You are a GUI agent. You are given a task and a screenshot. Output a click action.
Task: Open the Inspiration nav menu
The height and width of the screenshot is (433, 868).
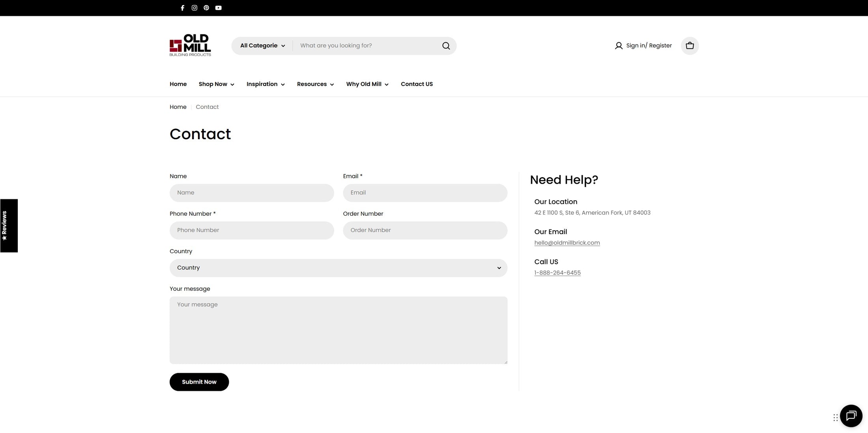click(x=266, y=84)
